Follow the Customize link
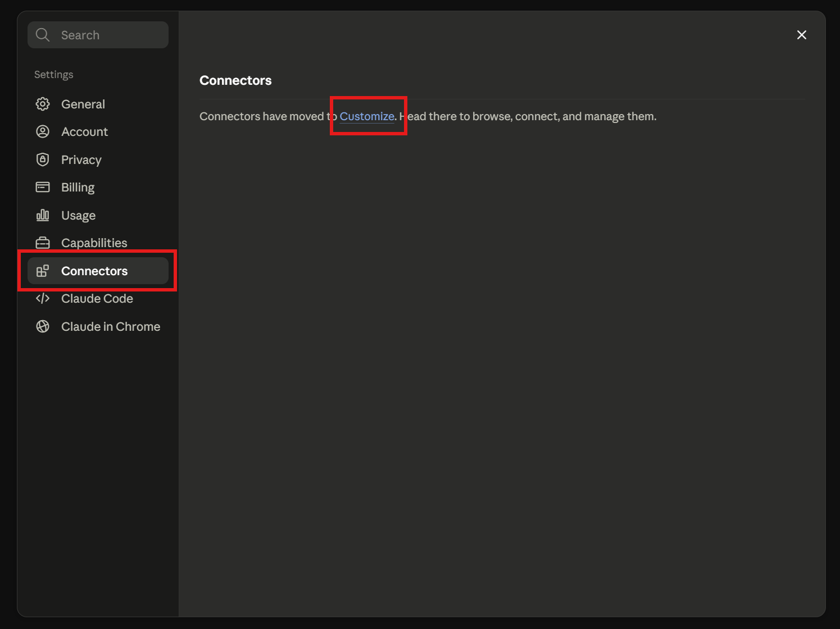This screenshot has width=840, height=629. point(367,116)
